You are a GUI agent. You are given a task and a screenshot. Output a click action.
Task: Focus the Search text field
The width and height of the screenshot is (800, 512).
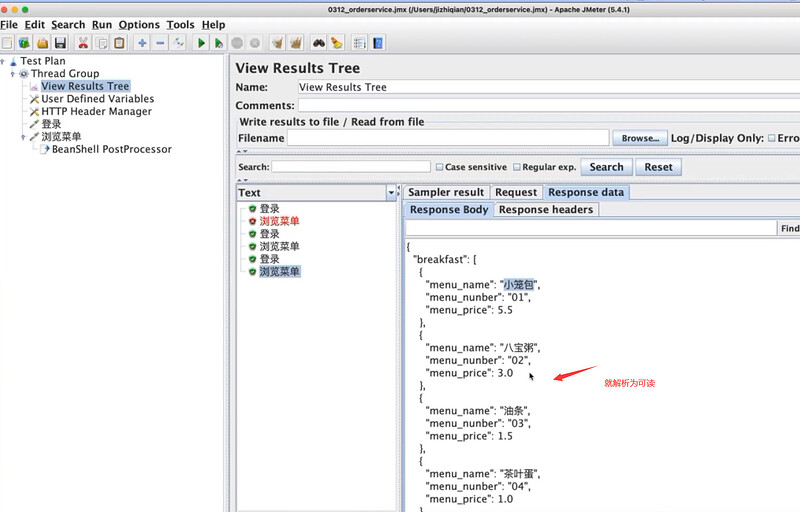click(351, 167)
